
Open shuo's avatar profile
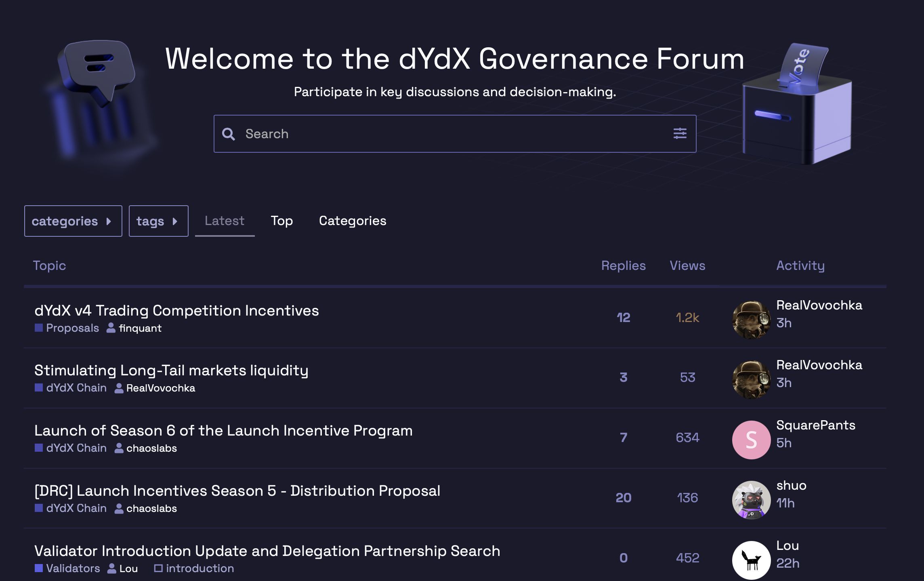[751, 500]
